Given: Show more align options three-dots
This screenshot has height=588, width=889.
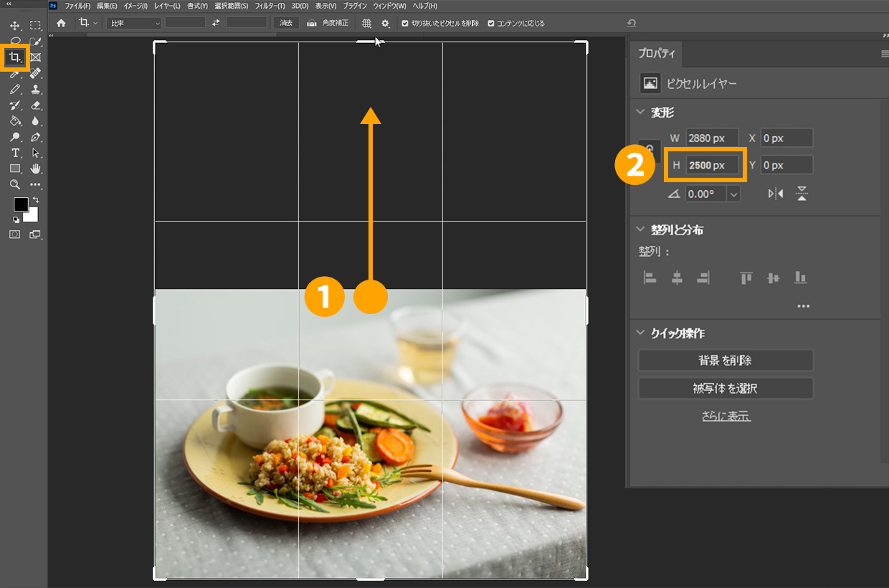Looking at the screenshot, I should (803, 306).
